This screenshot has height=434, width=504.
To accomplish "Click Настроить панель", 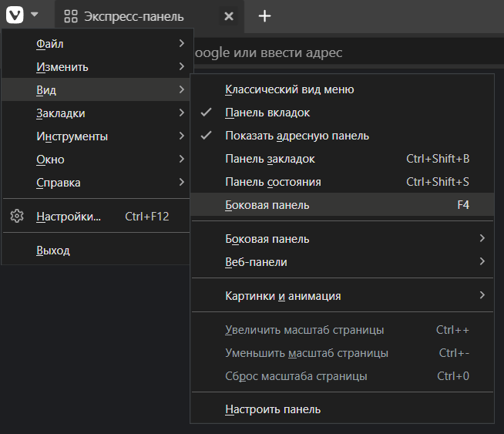I will [273, 409].
